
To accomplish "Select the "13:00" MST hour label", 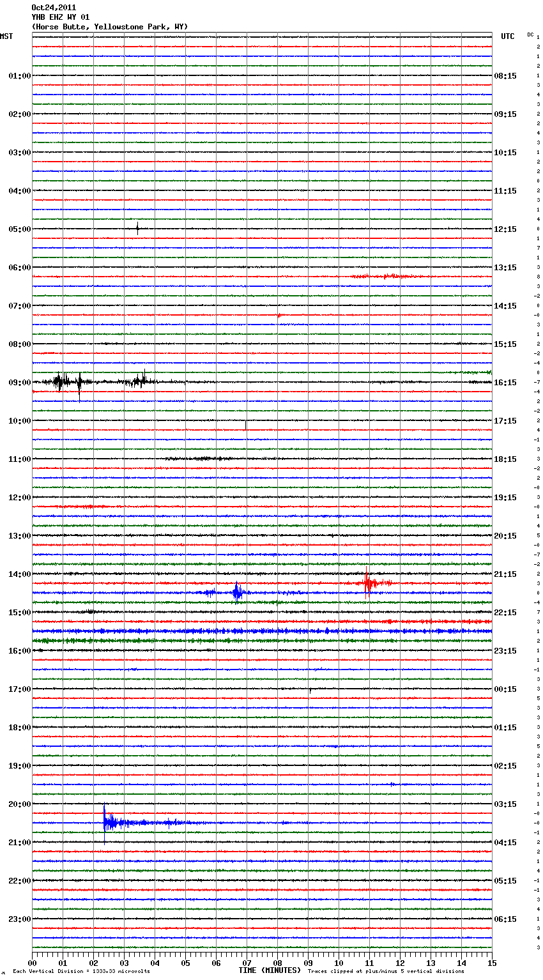I will click(20, 536).
